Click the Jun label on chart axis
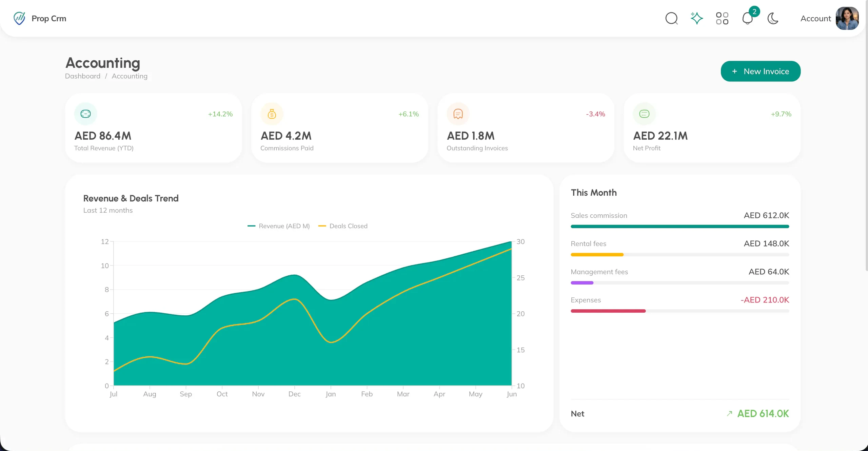 tap(512, 394)
